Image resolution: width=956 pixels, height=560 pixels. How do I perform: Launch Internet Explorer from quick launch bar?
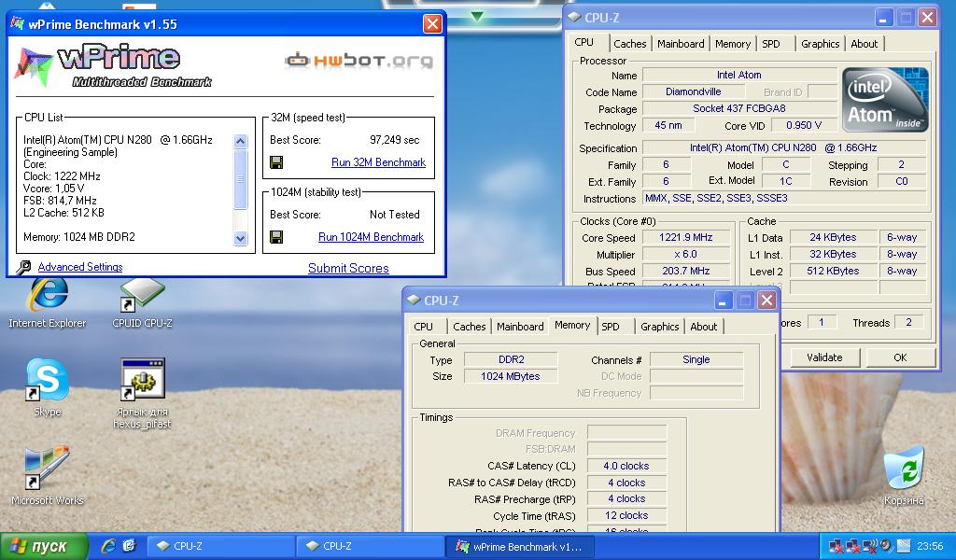coord(108,545)
